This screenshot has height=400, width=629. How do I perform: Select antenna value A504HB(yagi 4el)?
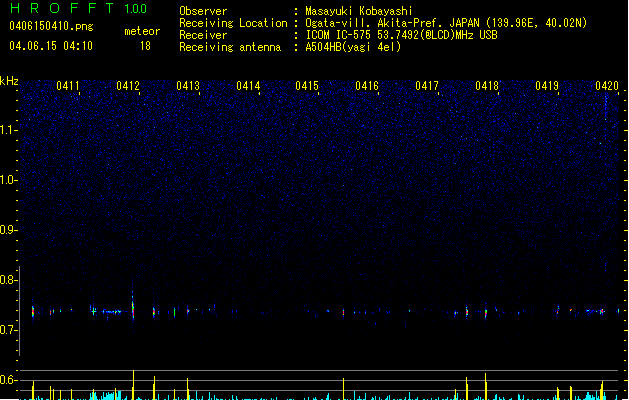pos(353,47)
